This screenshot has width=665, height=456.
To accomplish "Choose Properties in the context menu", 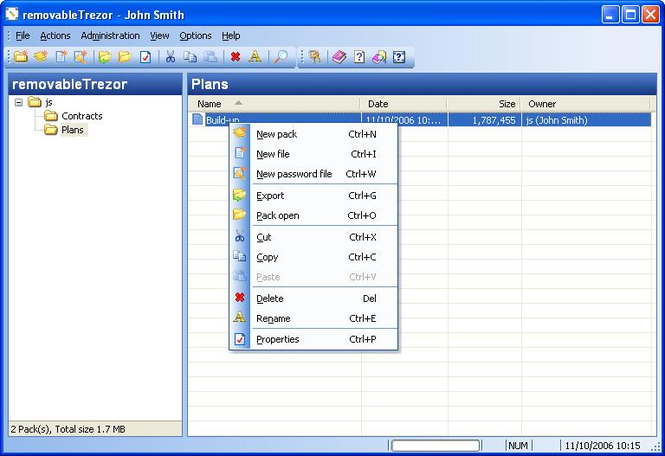I will pyautogui.click(x=313, y=339).
